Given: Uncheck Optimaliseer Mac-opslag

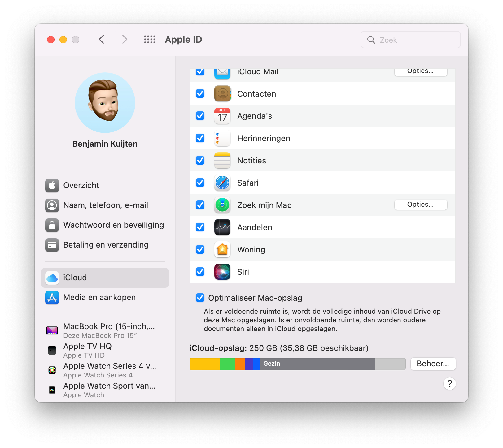Looking at the screenshot, I should tap(200, 298).
